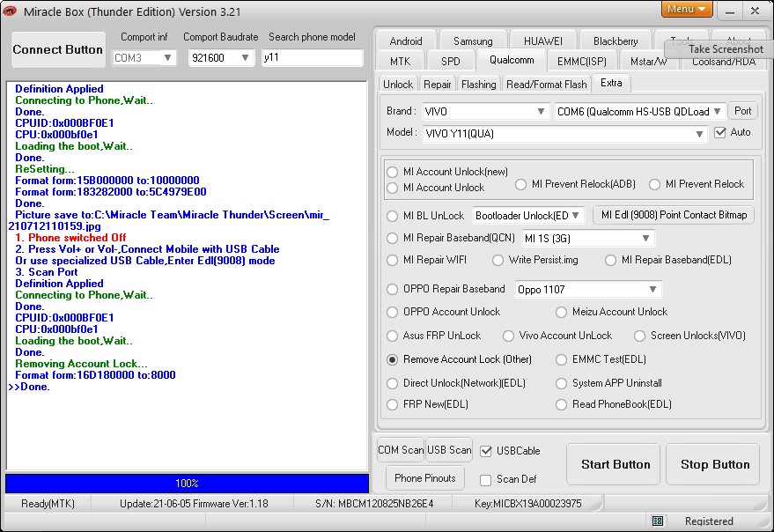This screenshot has height=532, width=774.
Task: Switch to the EMMC(ISP) tab
Action: pos(582,62)
